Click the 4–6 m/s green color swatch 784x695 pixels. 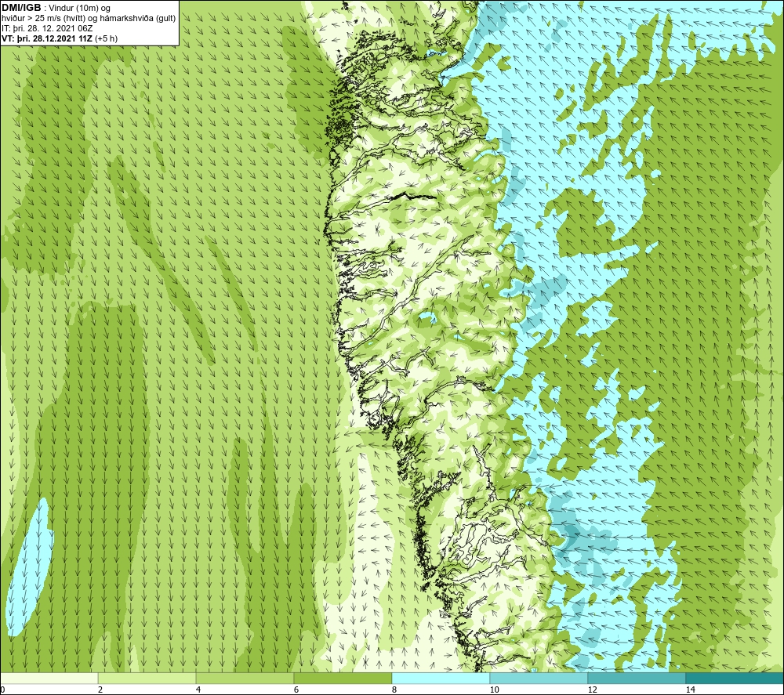[245, 678]
